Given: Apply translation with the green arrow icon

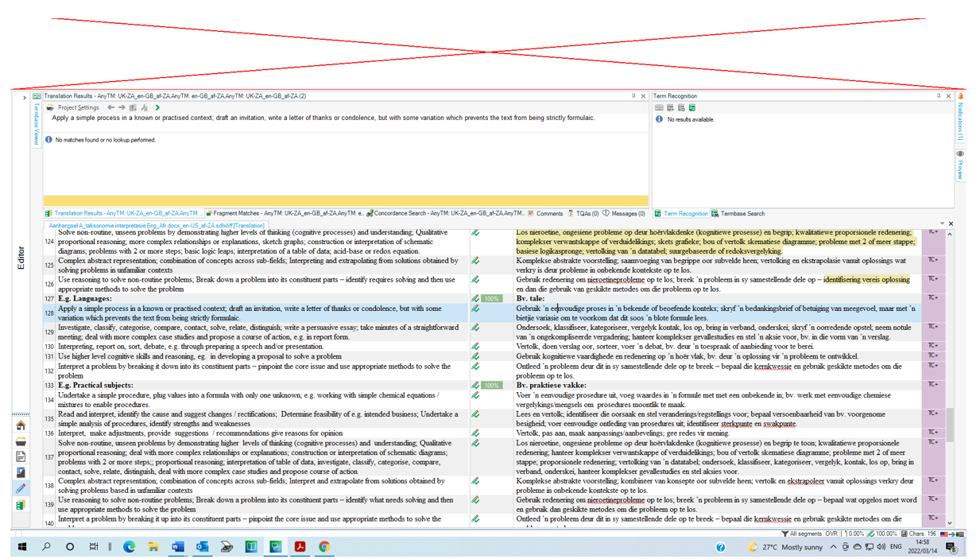Looking at the screenshot, I should (x=157, y=107).
